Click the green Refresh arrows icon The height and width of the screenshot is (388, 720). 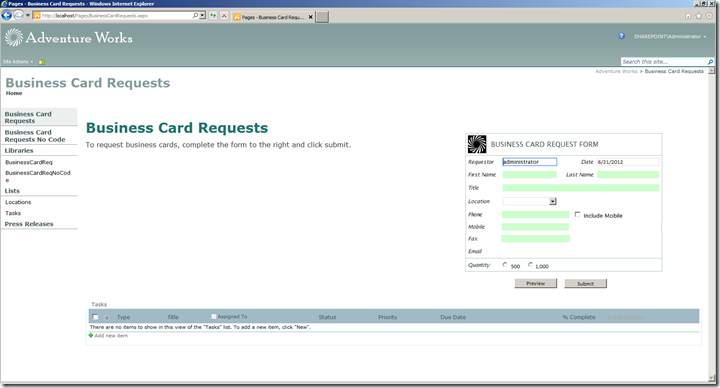click(213, 16)
